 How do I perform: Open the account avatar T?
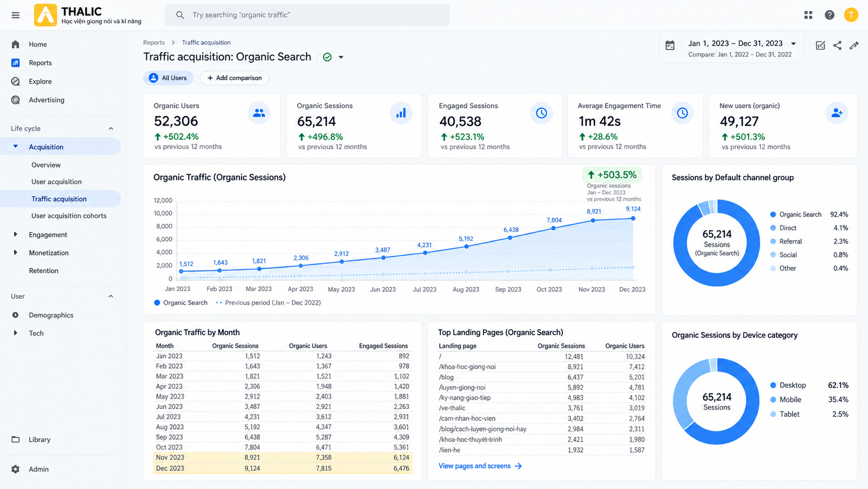pos(851,15)
